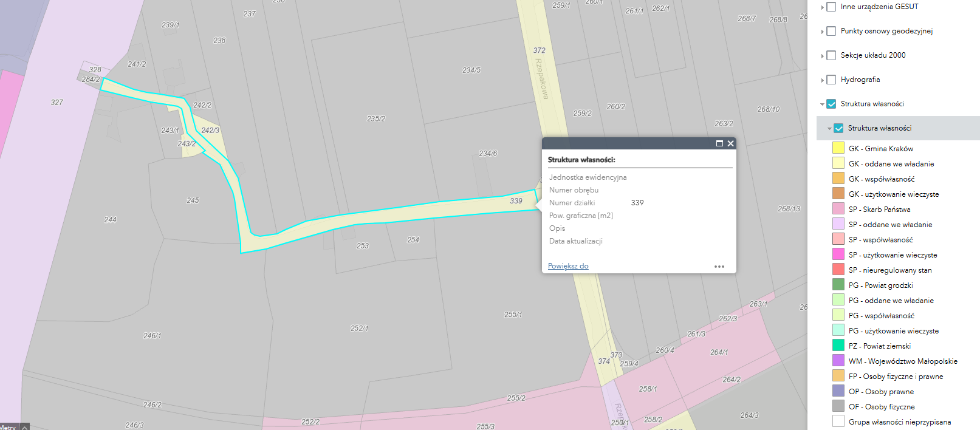
Task: Expand the Sekcje układu 2000 group
Action: pyautogui.click(x=822, y=56)
